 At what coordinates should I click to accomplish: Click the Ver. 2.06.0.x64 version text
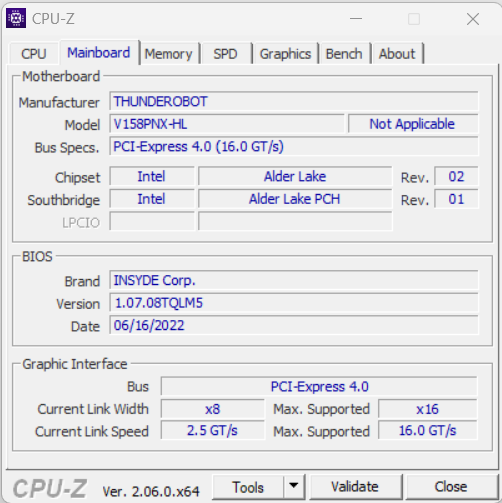coord(151,491)
